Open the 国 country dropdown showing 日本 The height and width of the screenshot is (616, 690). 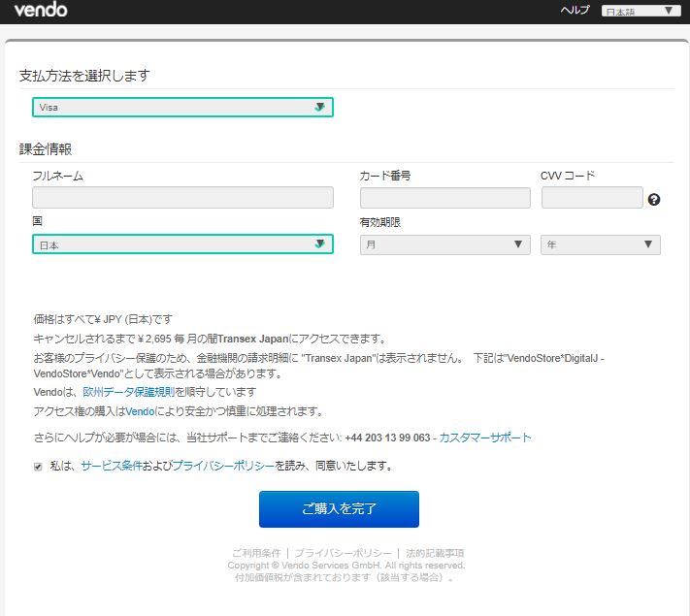click(x=182, y=244)
